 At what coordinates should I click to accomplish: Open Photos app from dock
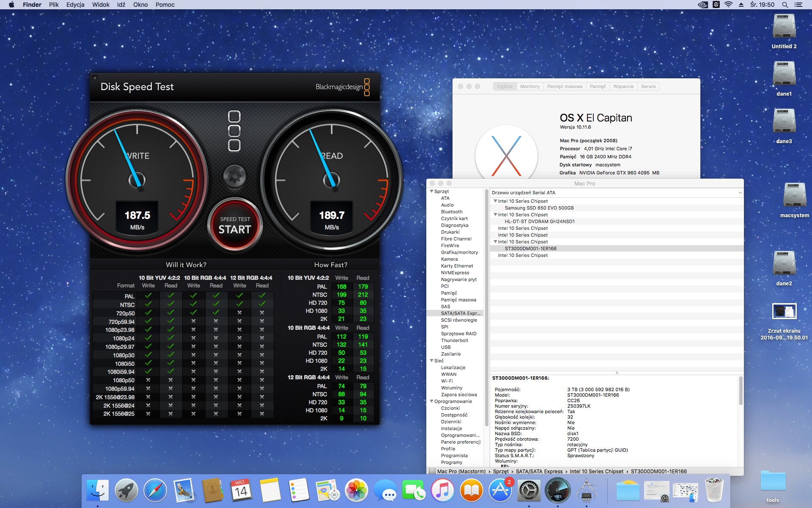coord(357,490)
